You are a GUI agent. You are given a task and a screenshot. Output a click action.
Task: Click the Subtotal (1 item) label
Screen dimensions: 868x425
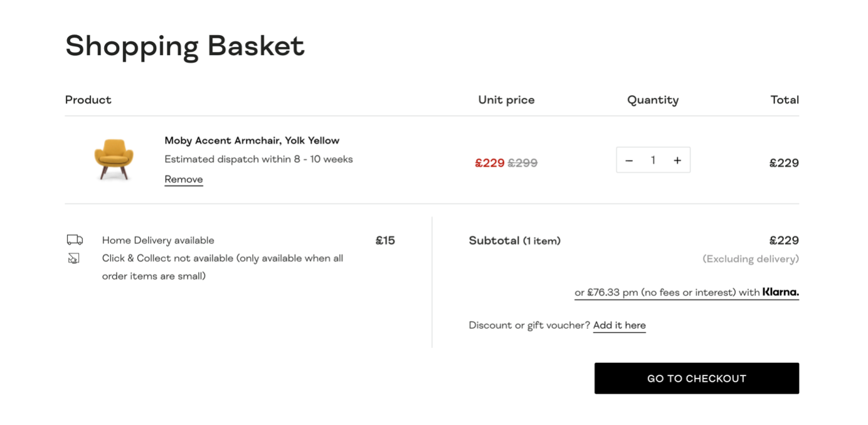(515, 241)
